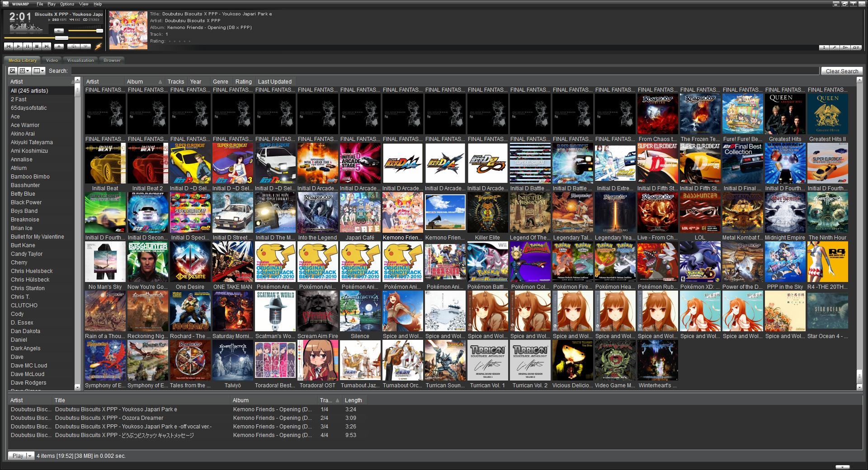Open file with the eject button
Screen dimensions: 868x470
point(59,46)
